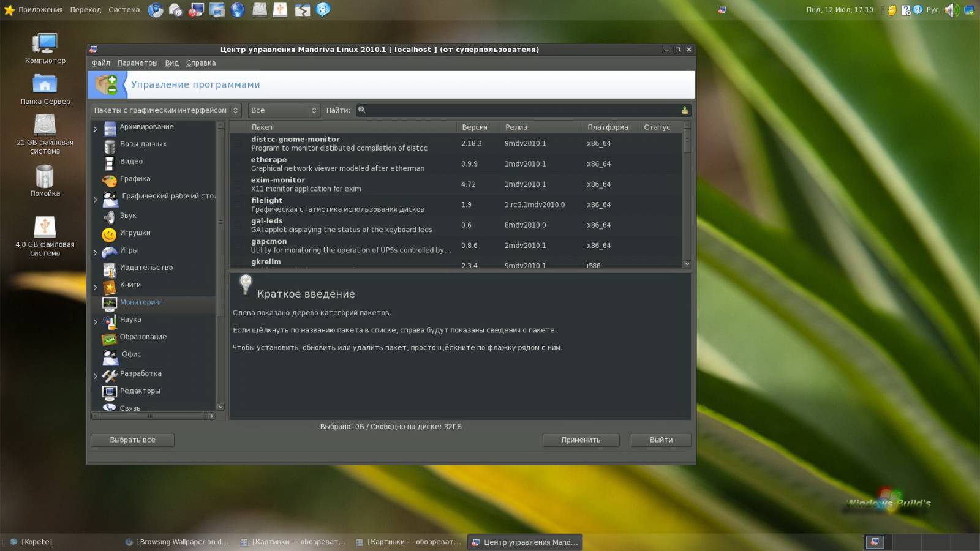The image size is (980, 551).
Task: Select the Издательство category icon
Action: click(110, 269)
